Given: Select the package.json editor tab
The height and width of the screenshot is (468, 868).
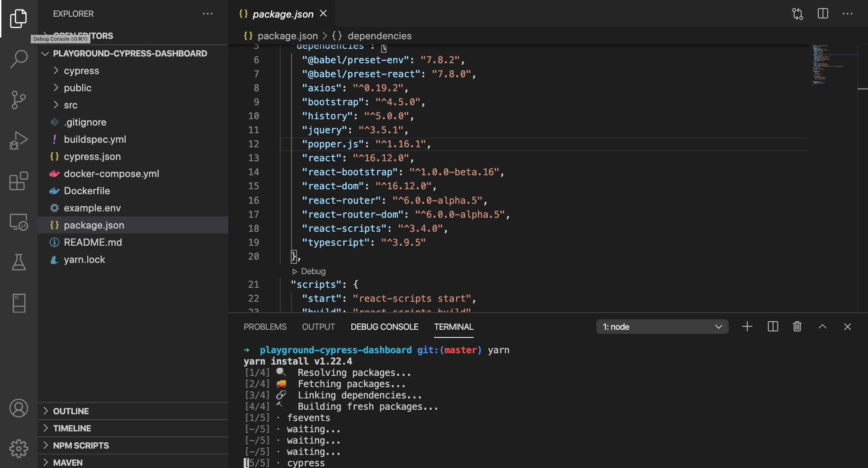Looking at the screenshot, I should (x=283, y=14).
